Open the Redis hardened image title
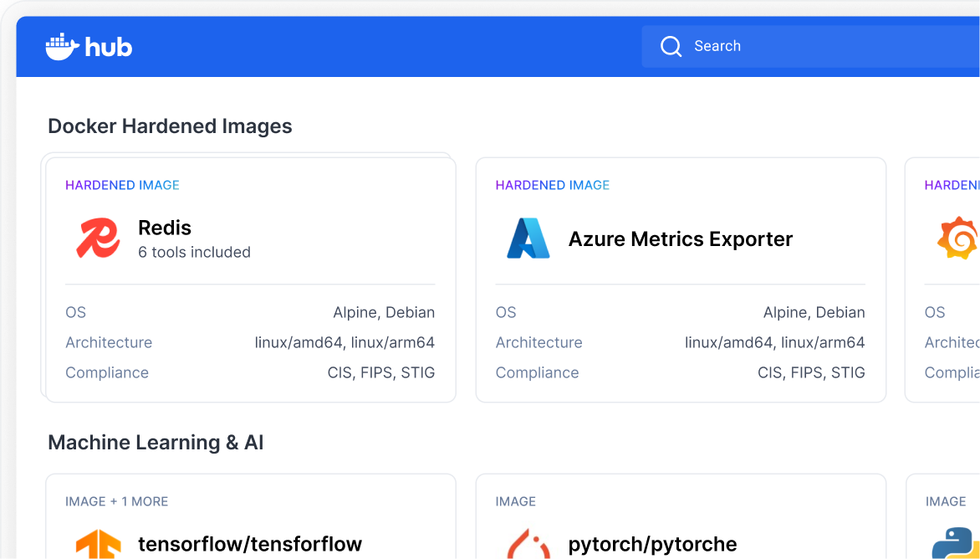 point(165,228)
